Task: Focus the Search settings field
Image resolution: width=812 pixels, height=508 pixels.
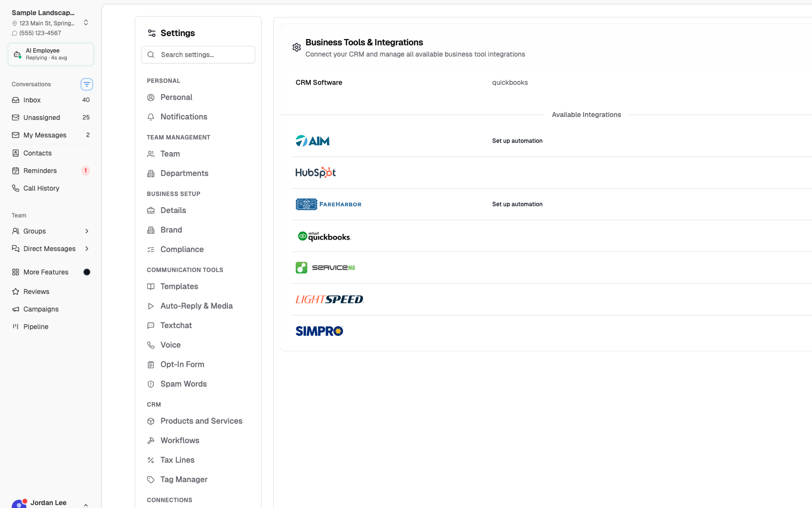Action: point(198,55)
